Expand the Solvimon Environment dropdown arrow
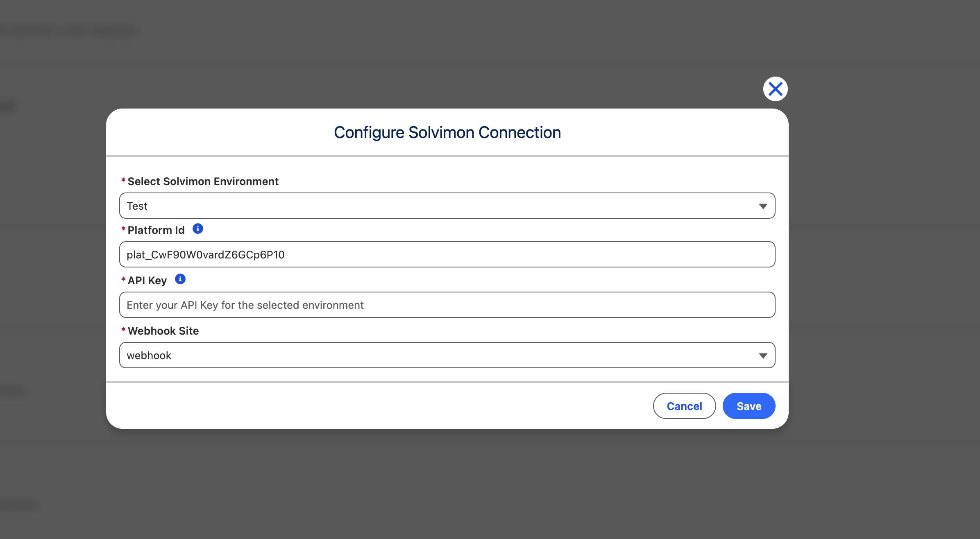The image size is (980, 539). pos(763,206)
